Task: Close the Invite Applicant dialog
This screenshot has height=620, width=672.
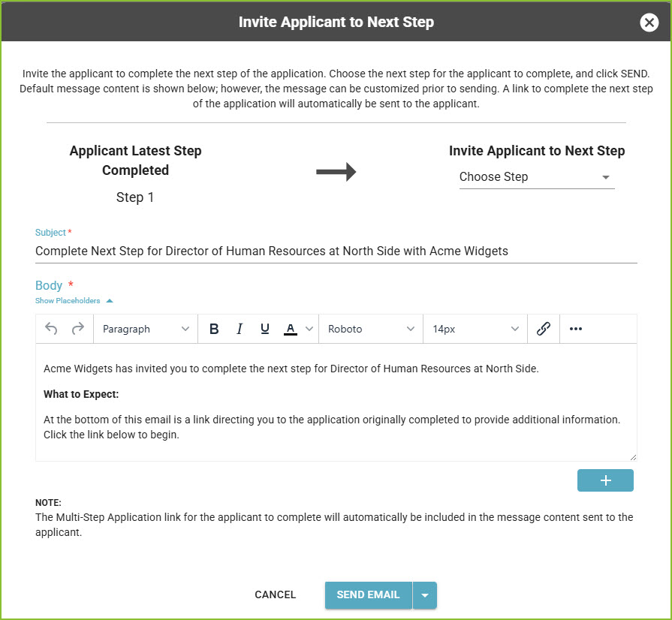Action: click(649, 22)
